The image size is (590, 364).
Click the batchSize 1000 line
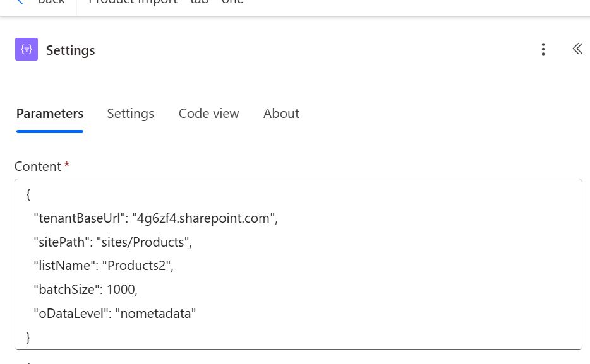pyautogui.click(x=85, y=290)
